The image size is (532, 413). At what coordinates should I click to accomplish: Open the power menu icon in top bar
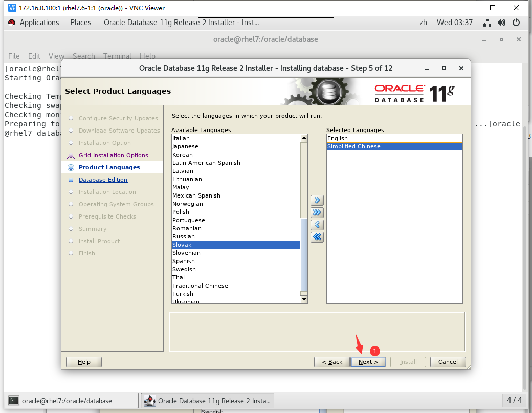(x=516, y=23)
